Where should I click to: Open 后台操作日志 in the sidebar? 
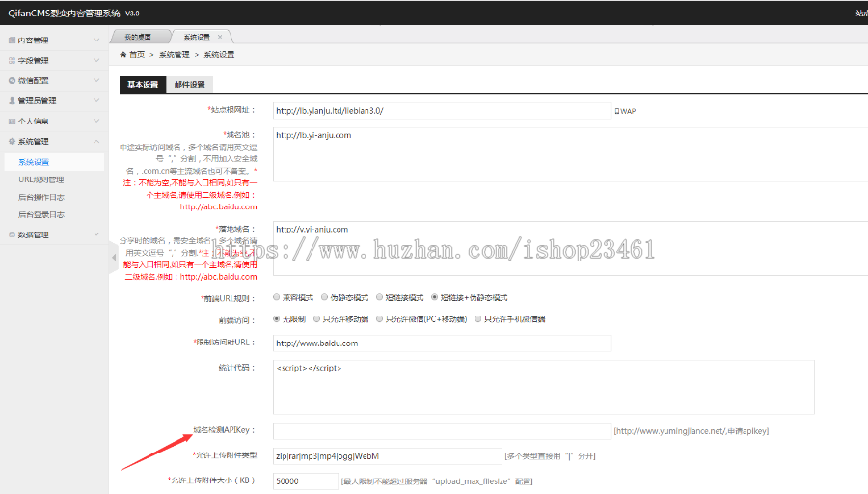(x=41, y=197)
